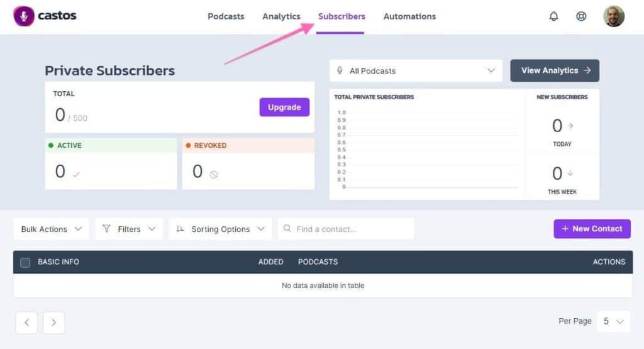644x349 pixels.
Task: Open the Automations tab
Action: click(x=409, y=16)
